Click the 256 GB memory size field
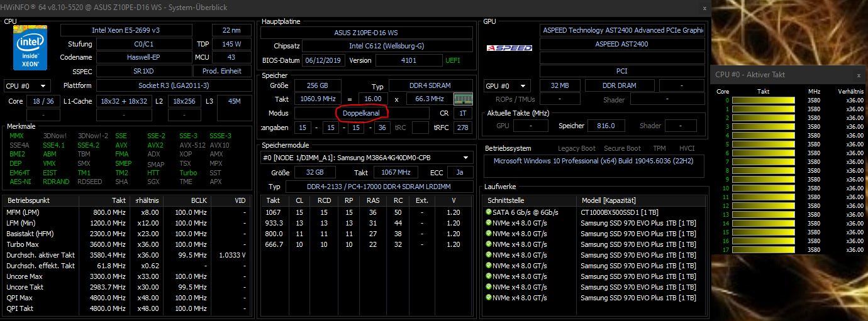The width and height of the screenshot is (868, 321). pyautogui.click(x=318, y=85)
